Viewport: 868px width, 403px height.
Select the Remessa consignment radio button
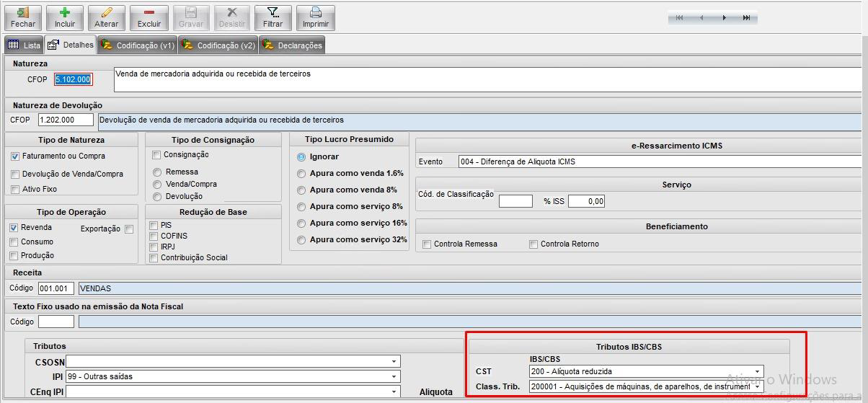click(x=157, y=172)
